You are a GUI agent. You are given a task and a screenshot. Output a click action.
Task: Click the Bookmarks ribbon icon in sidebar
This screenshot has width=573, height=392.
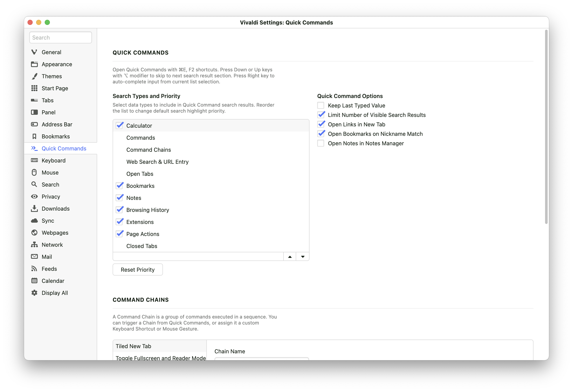(34, 136)
